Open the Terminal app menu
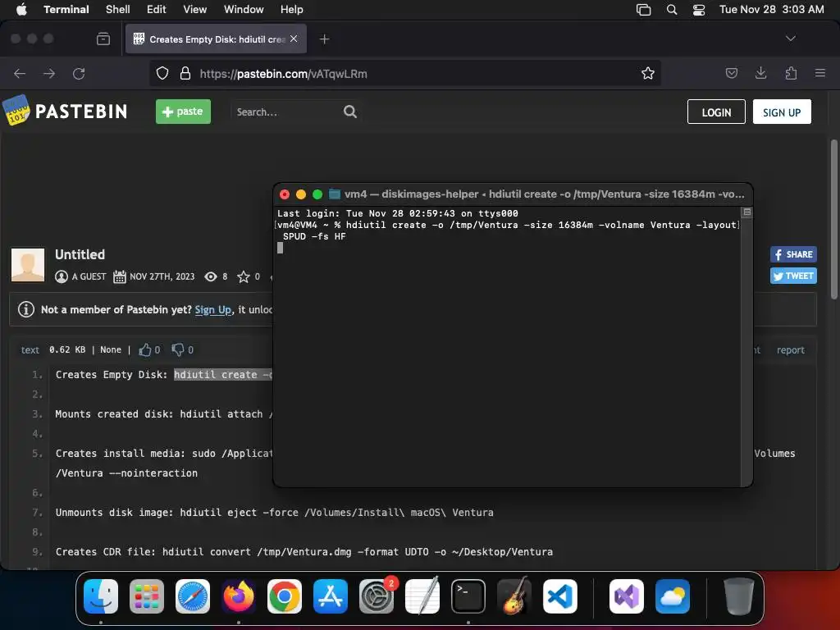The height and width of the screenshot is (630, 840). (x=66, y=9)
